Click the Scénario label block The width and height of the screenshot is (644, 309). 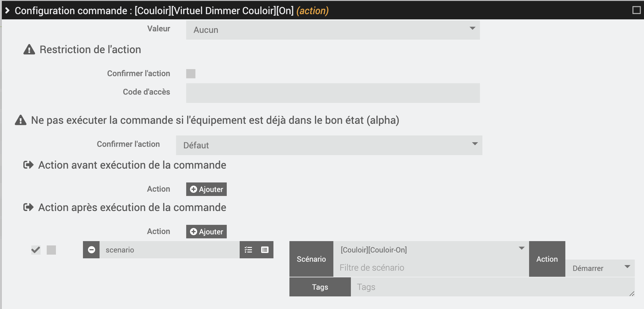coord(311,259)
